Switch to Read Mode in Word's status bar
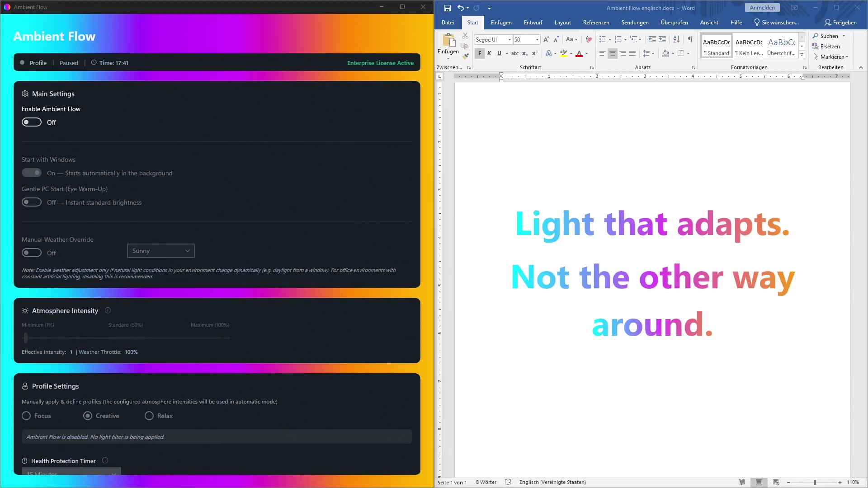Screen dimensions: 868x488 click(x=742, y=482)
